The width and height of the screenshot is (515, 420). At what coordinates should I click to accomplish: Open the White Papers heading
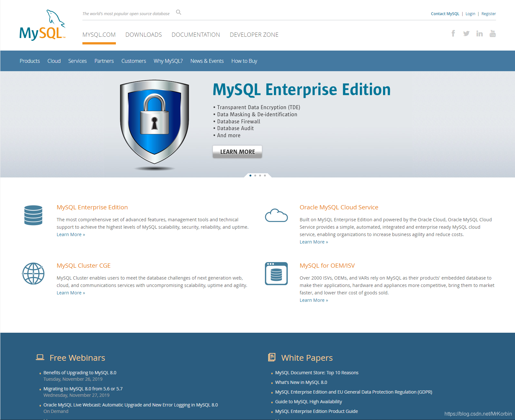point(307,358)
